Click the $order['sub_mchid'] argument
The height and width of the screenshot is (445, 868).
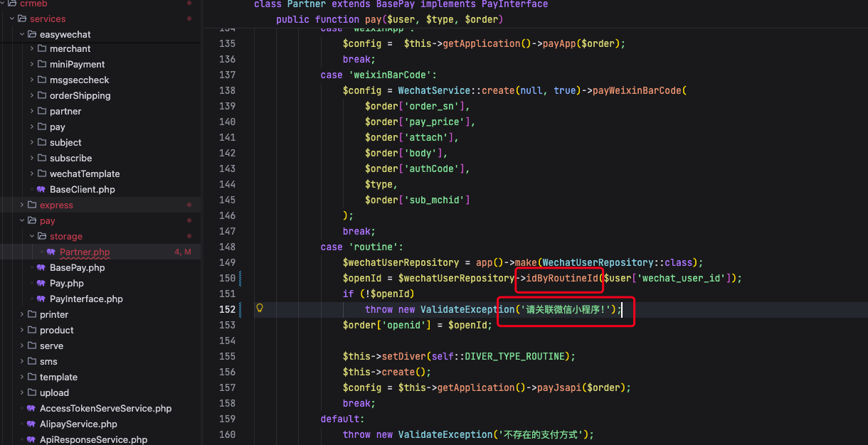418,200
